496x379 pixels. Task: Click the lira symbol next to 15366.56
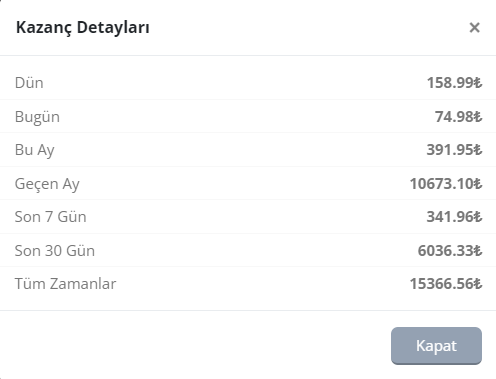478,284
